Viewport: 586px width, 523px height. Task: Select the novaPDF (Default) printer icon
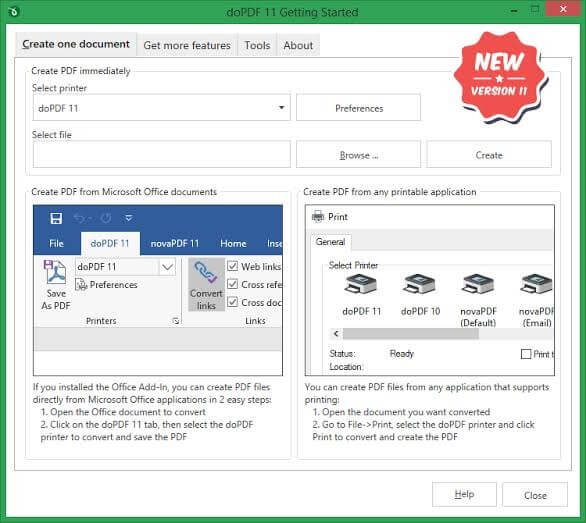click(478, 284)
